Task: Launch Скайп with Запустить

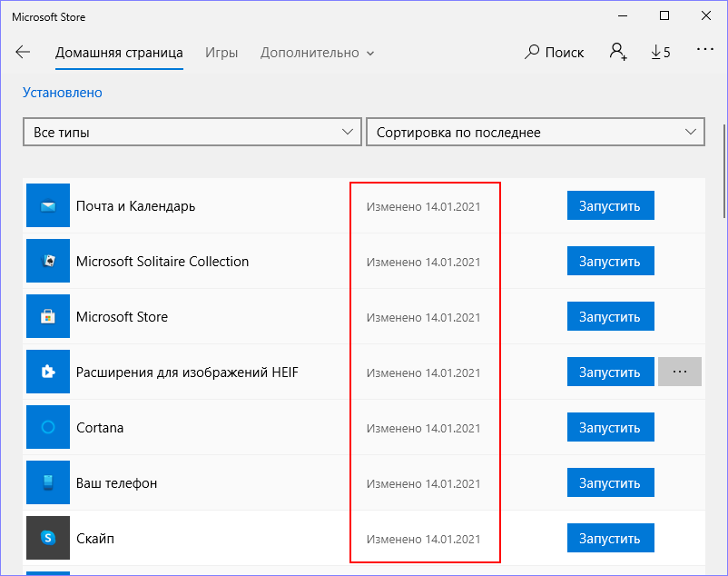Action: (611, 538)
